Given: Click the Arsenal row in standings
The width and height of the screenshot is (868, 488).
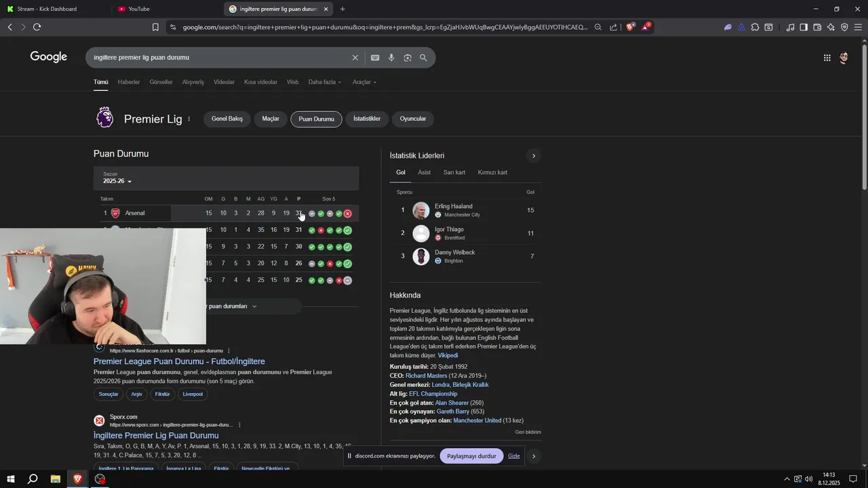Looking at the screenshot, I should point(226,213).
